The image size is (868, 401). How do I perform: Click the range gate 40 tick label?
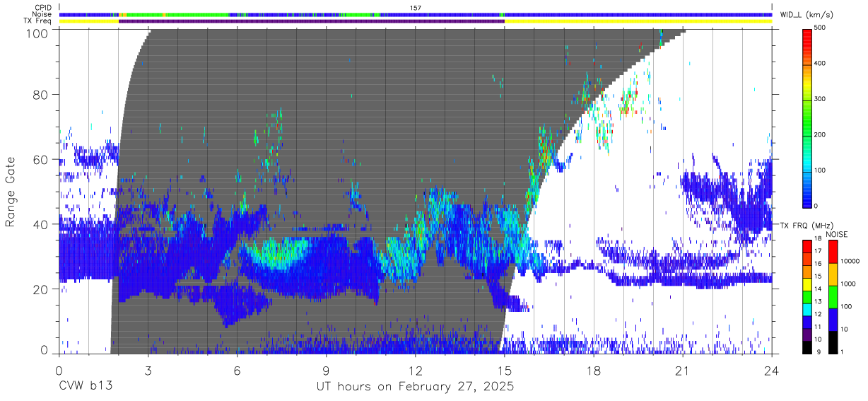coord(40,224)
